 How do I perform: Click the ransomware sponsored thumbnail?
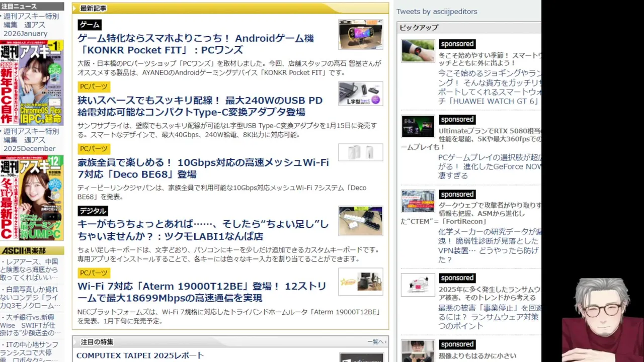click(418, 285)
